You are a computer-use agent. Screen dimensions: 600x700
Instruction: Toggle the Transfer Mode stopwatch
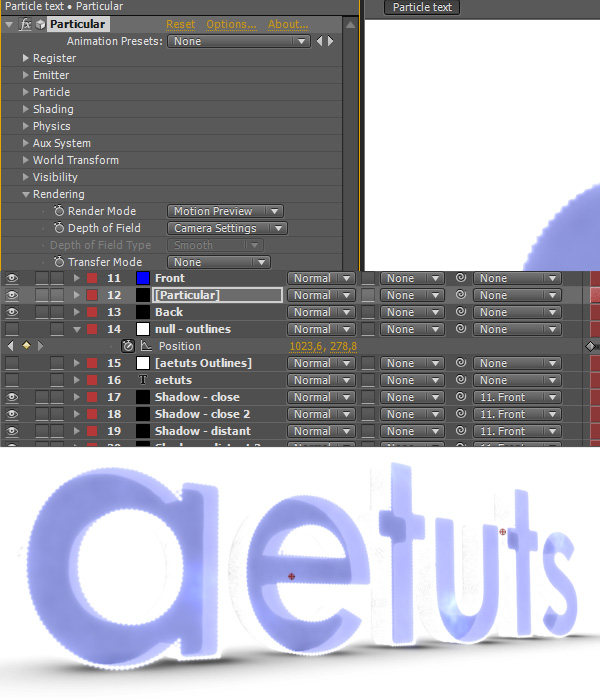tap(59, 262)
